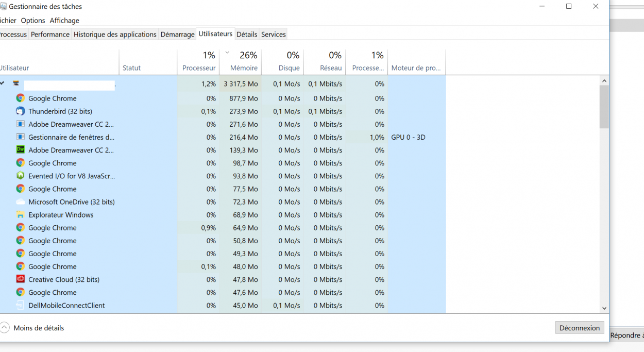Click the total memory value 3 317,5 Mo
Viewport: 644px width, 352px height.
[x=241, y=83]
